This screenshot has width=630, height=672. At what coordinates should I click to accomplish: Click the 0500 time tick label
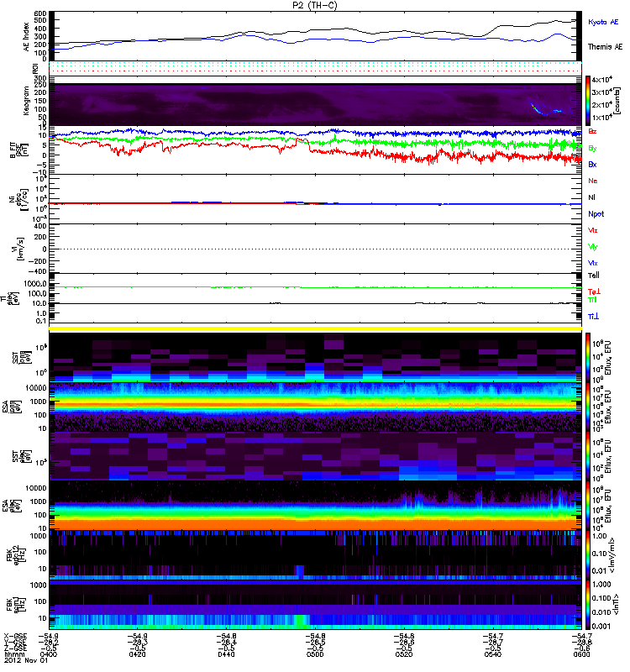[314, 654]
